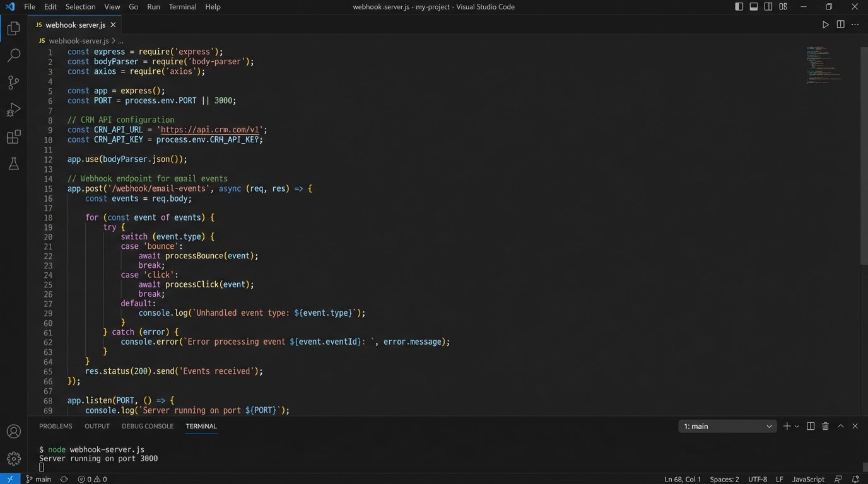Toggle the bottom panel layout button
Viewport: 868px width, 484px height.
pyautogui.click(x=754, y=7)
